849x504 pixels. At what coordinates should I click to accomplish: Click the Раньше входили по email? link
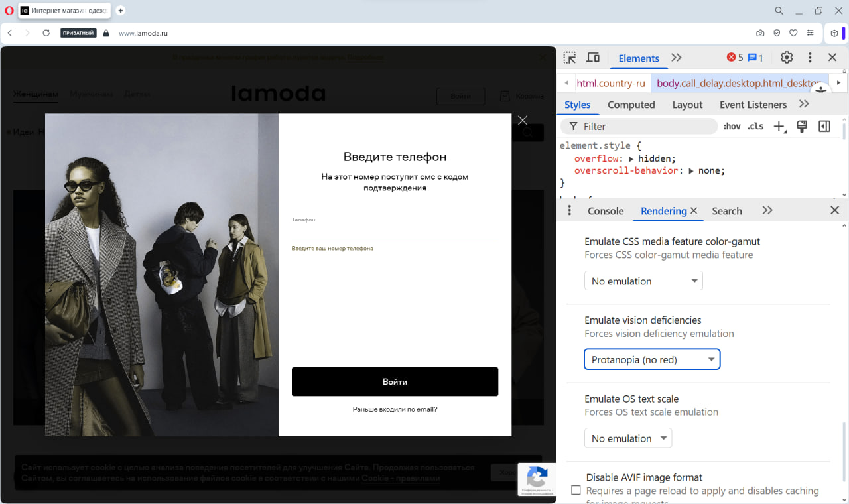click(x=395, y=410)
